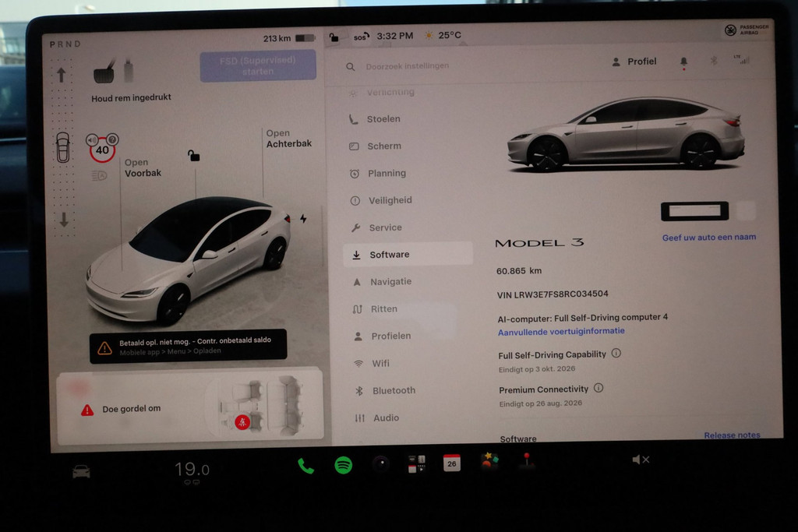Open the phone app in the dock
798x532 pixels.
[x=305, y=465]
